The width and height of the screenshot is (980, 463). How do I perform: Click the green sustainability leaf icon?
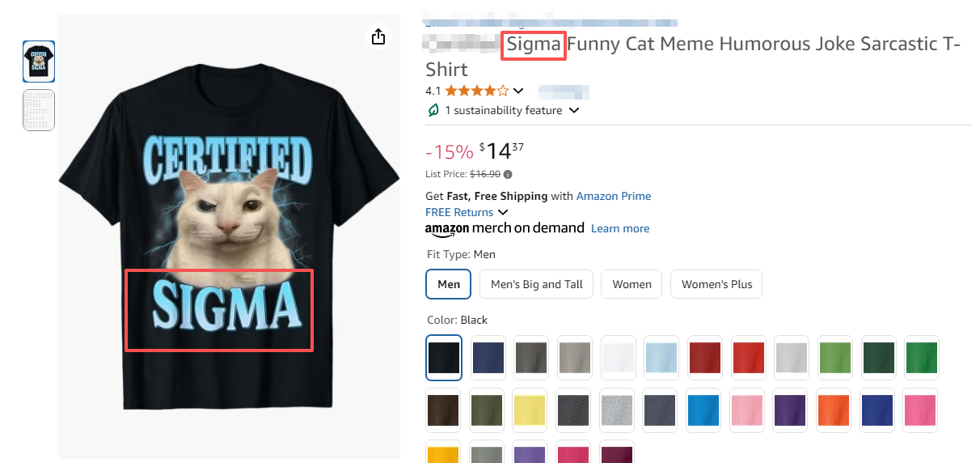click(433, 110)
